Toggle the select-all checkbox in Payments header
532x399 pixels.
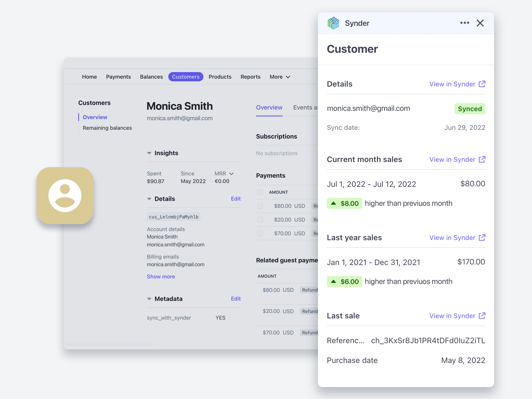[260, 192]
